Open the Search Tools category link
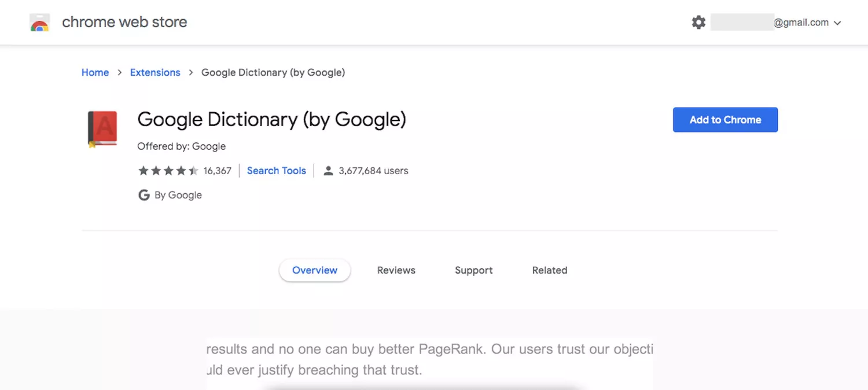The height and width of the screenshot is (390, 868). click(276, 171)
